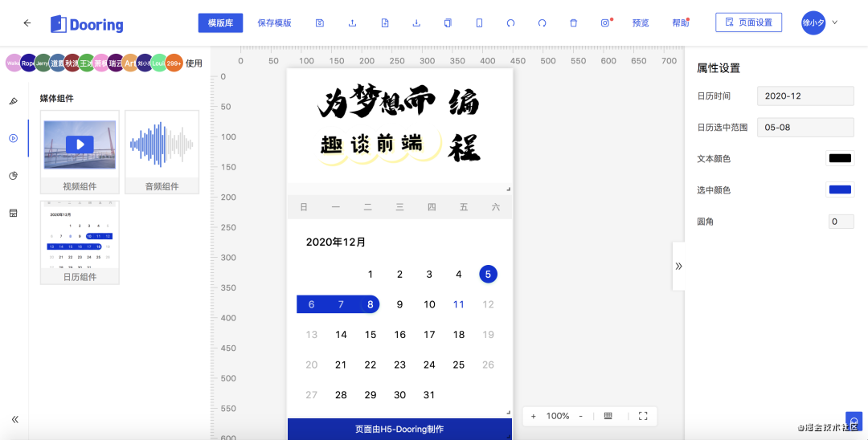Select the media components play tab
The image size is (868, 440).
[x=14, y=138]
